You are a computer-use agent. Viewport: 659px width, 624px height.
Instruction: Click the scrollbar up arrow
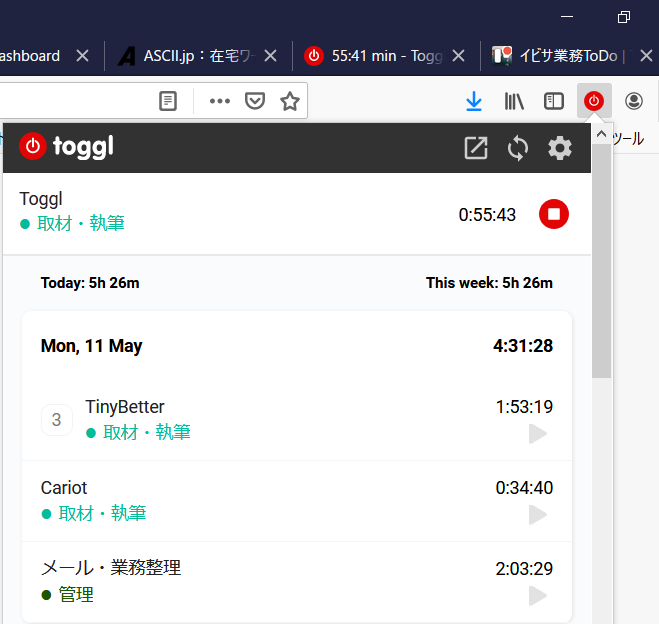(601, 134)
